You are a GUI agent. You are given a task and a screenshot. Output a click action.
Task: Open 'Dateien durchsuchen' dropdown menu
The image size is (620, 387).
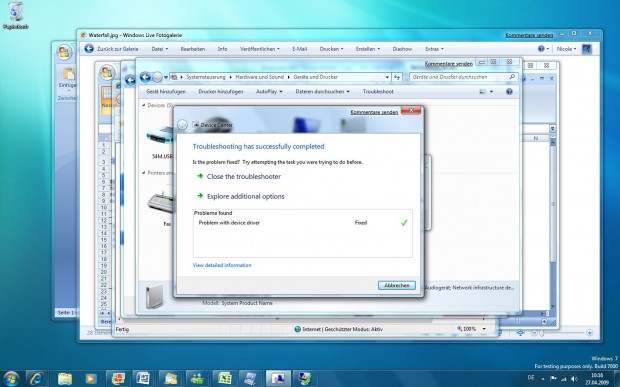click(322, 91)
